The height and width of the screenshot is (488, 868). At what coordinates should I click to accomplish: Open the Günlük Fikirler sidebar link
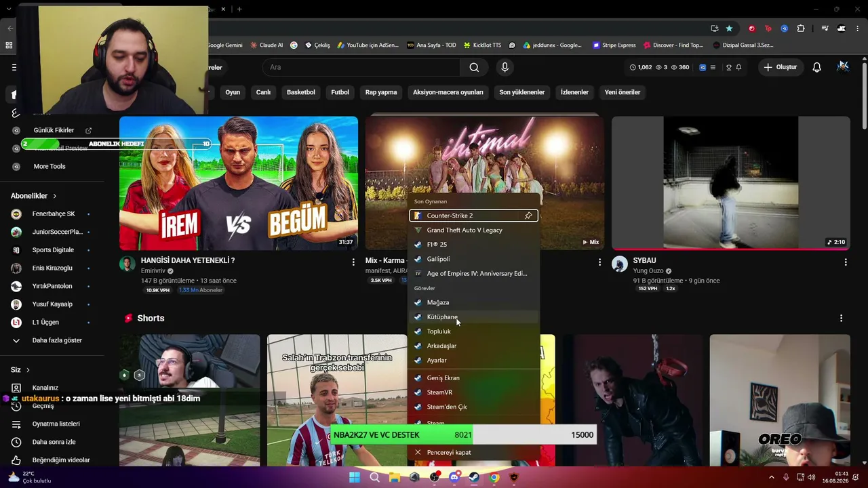[x=54, y=130]
